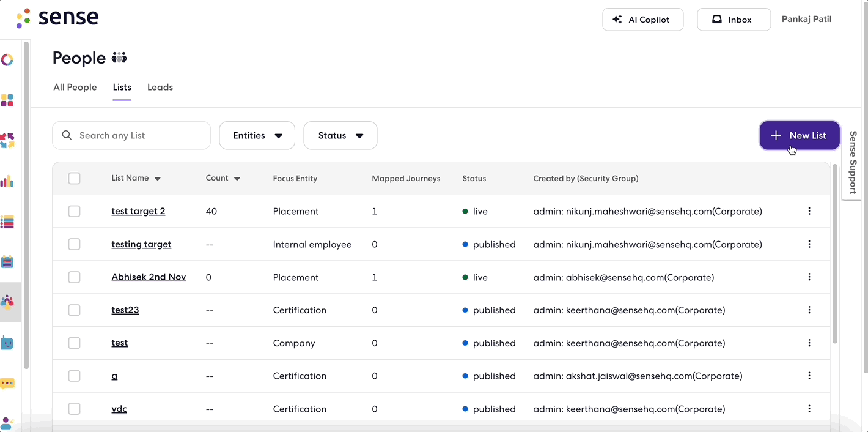Screen dimensions: 868x432
Task: Open the list named test
Action: [120, 343]
